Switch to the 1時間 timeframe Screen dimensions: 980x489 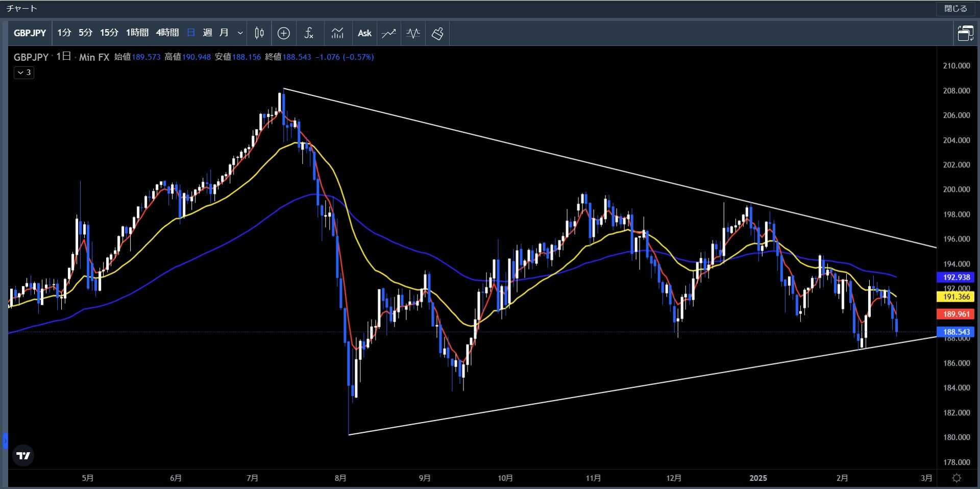tap(137, 33)
